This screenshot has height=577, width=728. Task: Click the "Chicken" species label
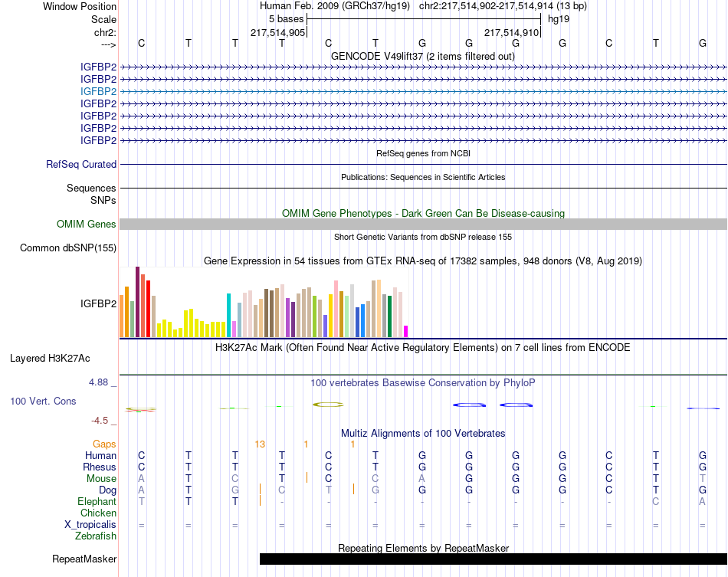click(98, 513)
